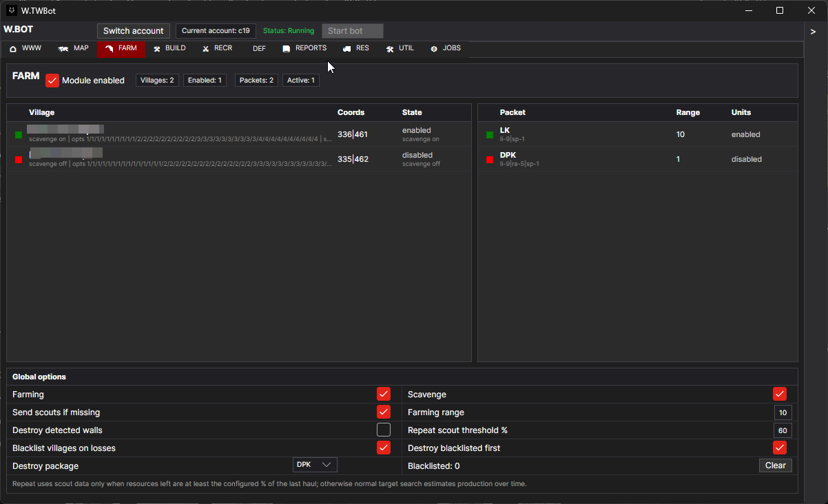
Task: Click the Status: Running text
Action: [x=289, y=31]
